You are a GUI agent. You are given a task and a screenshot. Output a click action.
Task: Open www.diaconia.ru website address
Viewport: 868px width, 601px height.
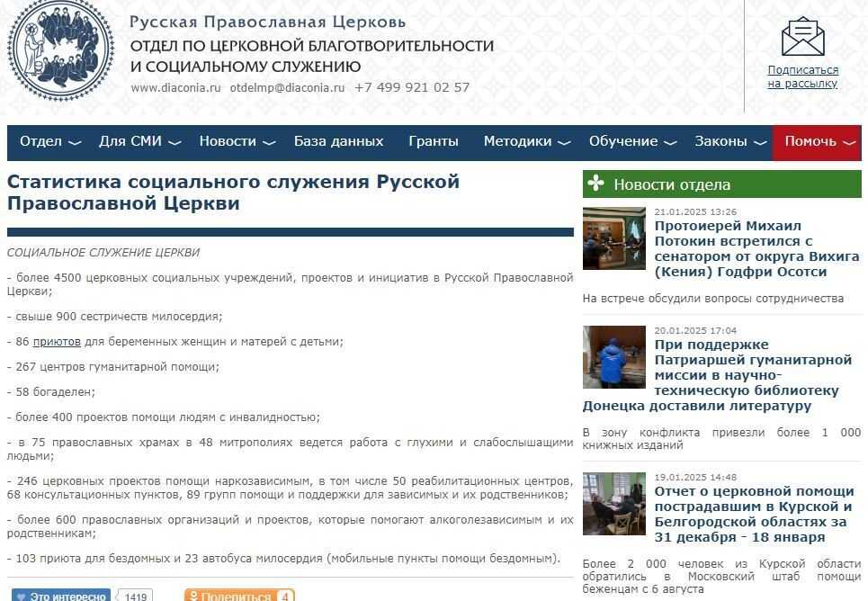click(x=175, y=87)
